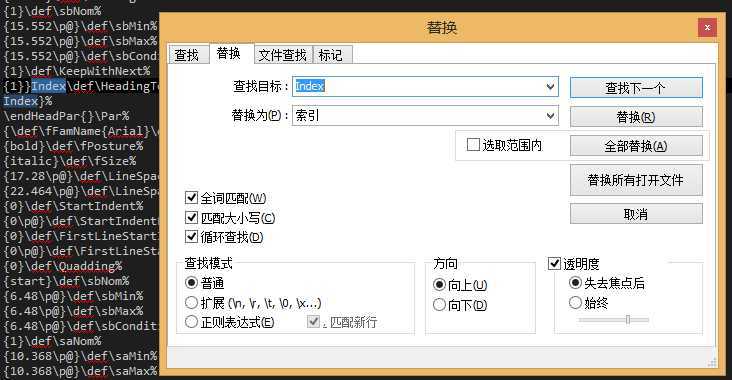
Task: Expand the 替换为 history dropdown arrow
Action: pyautogui.click(x=550, y=116)
